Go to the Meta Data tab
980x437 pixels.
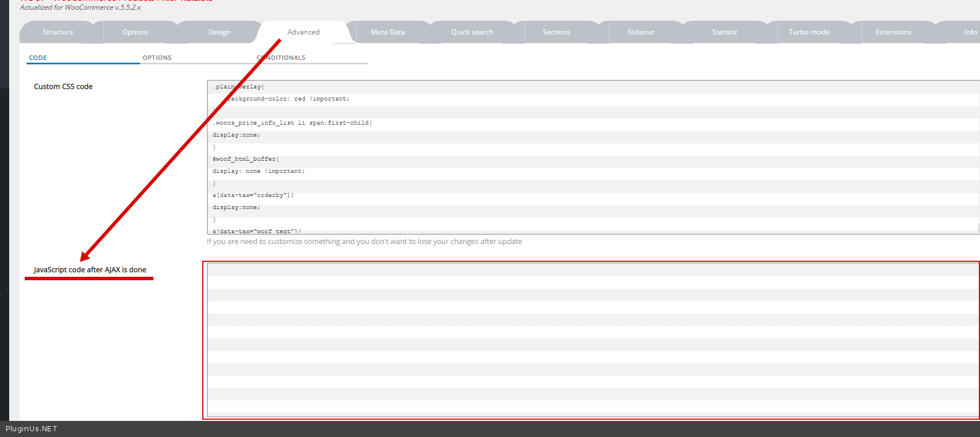[x=388, y=32]
